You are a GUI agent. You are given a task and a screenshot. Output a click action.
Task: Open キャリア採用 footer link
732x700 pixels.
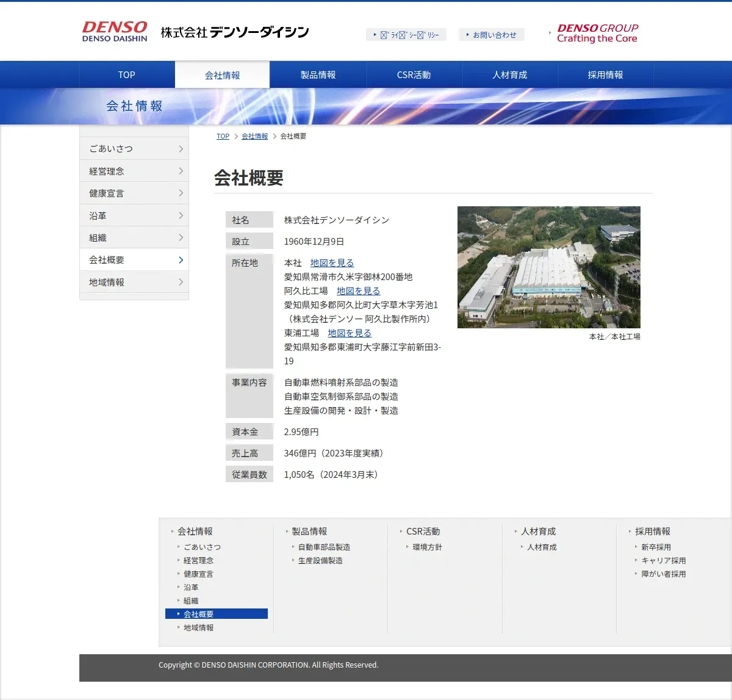click(664, 560)
